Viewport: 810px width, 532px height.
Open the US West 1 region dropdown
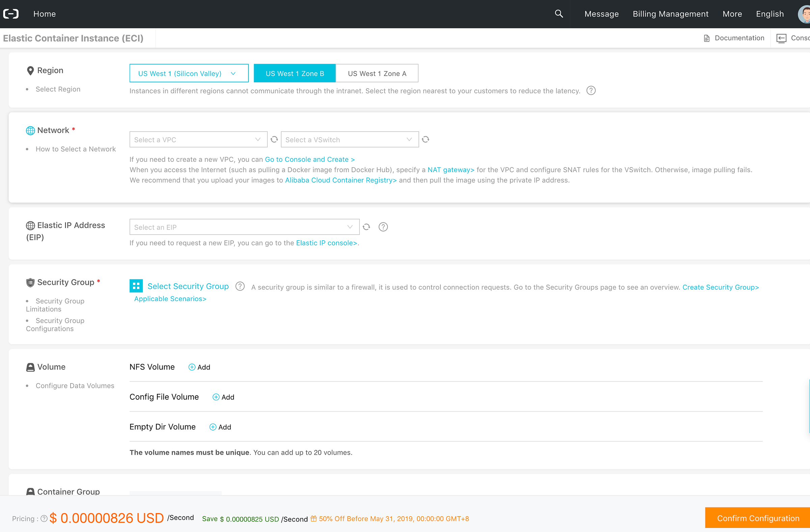click(189, 73)
